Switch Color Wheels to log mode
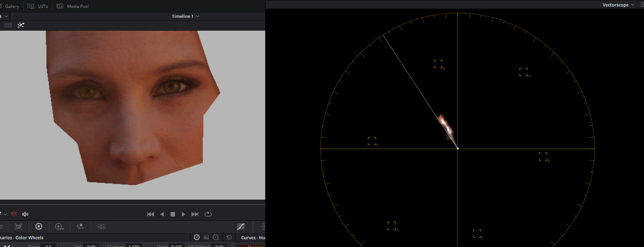This screenshot has width=644, height=247. pyautogui.click(x=216, y=237)
